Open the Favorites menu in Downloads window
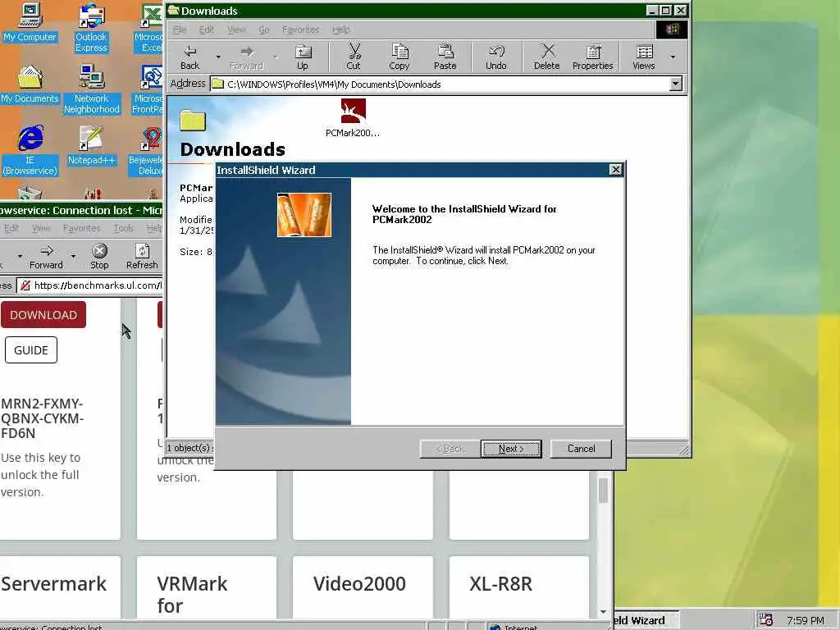The image size is (840, 630). (300, 30)
